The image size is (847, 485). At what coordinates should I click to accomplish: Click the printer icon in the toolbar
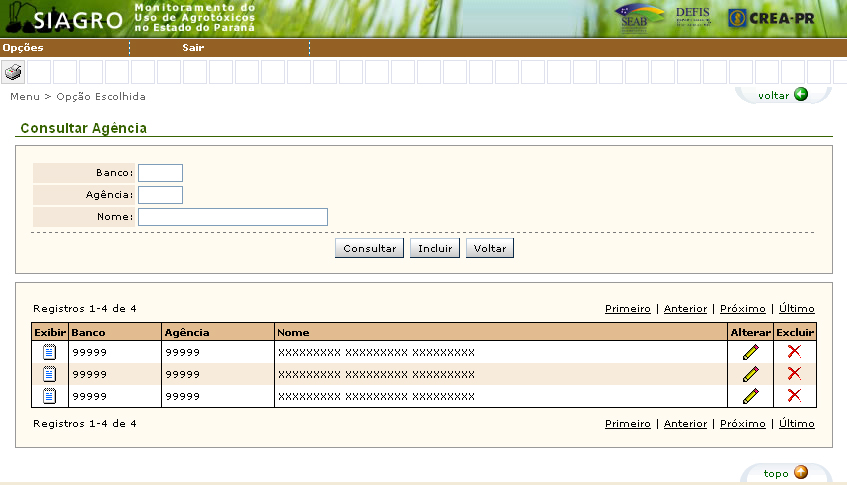click(x=13, y=72)
